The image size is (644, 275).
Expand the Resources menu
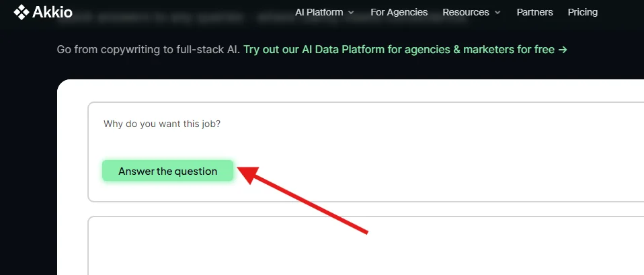[x=471, y=12]
